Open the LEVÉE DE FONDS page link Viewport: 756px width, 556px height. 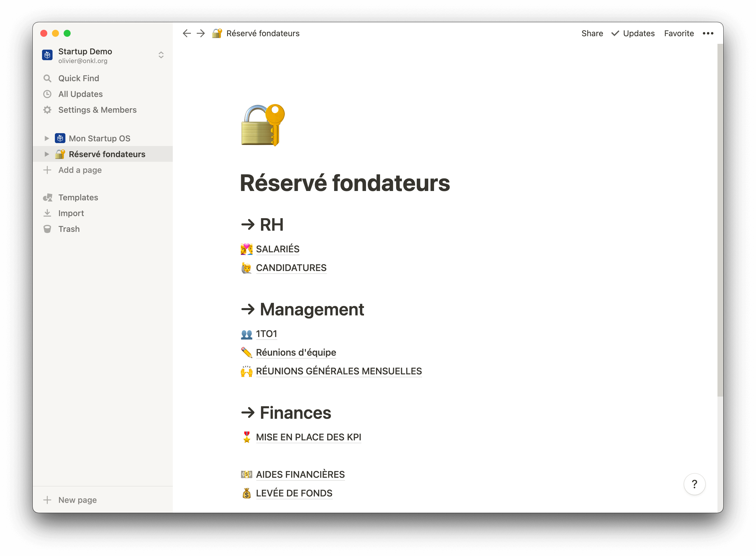(x=294, y=493)
